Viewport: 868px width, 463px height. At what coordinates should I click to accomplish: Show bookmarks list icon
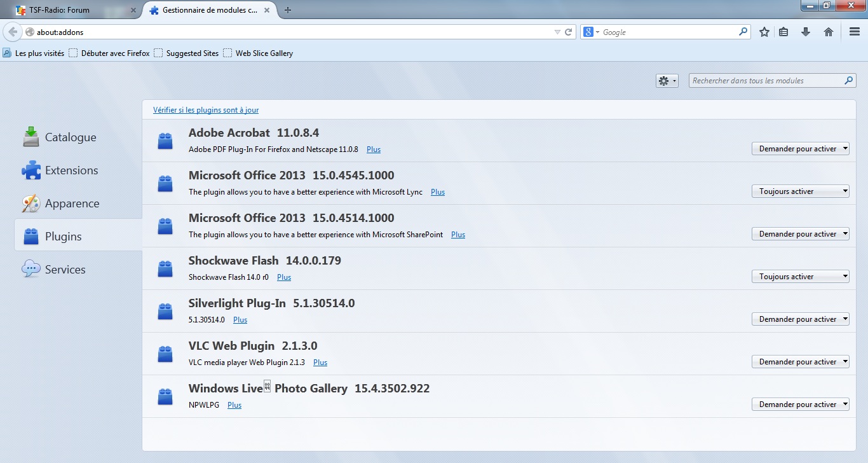pyautogui.click(x=783, y=32)
